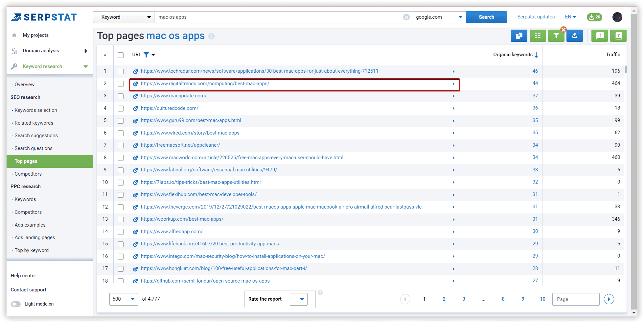Open the Keyword search type dropdown
Viewport: 644px width, 323px height.
click(x=124, y=17)
